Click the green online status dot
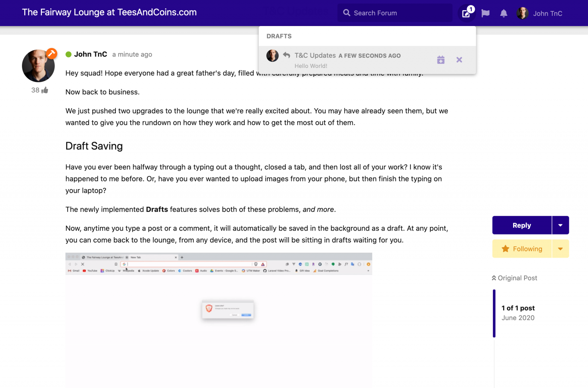Image resolution: width=588 pixels, height=388 pixels. coord(68,54)
